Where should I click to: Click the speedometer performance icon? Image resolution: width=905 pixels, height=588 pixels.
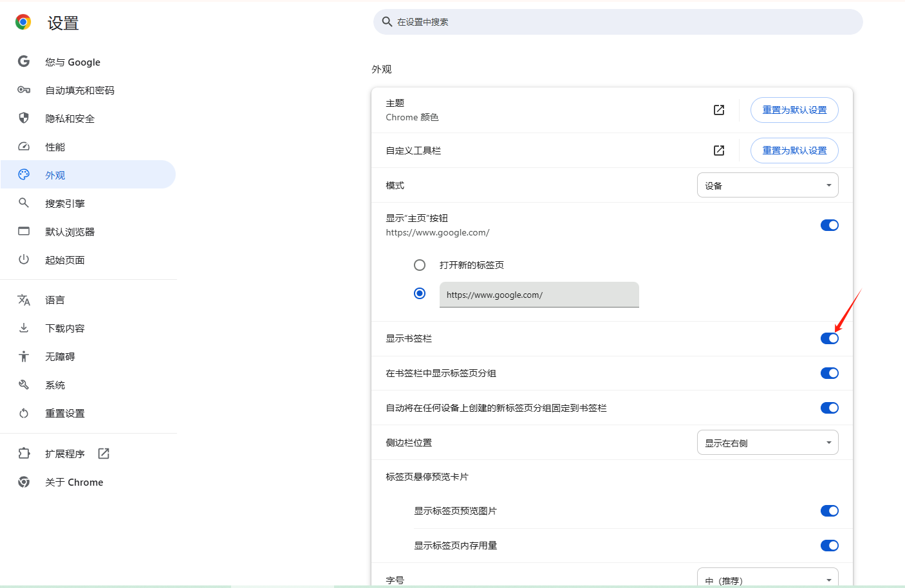click(x=24, y=146)
